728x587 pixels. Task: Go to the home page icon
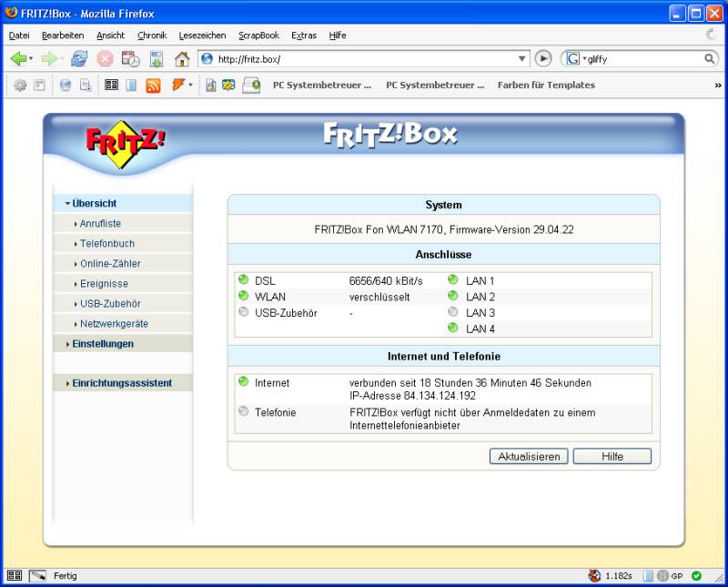[182, 59]
